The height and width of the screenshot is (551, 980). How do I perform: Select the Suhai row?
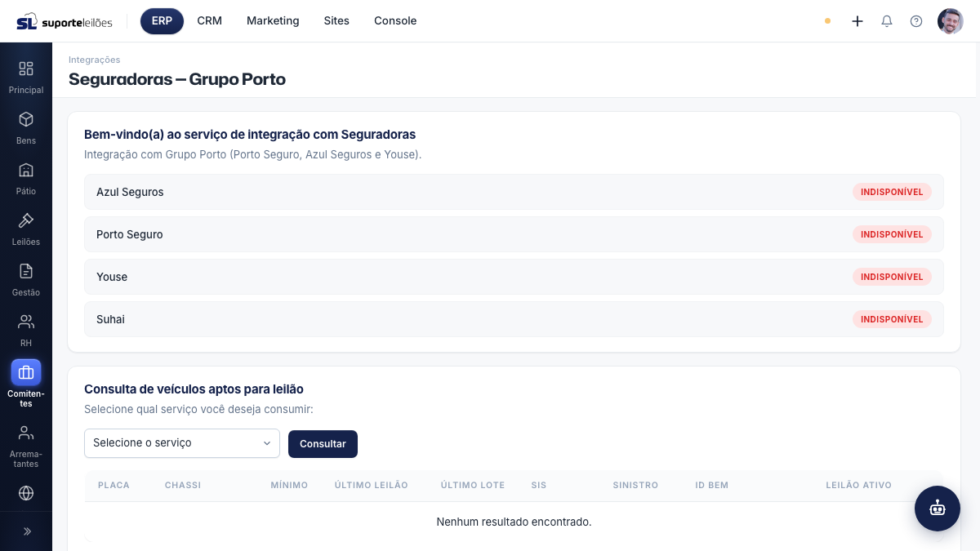pos(514,319)
